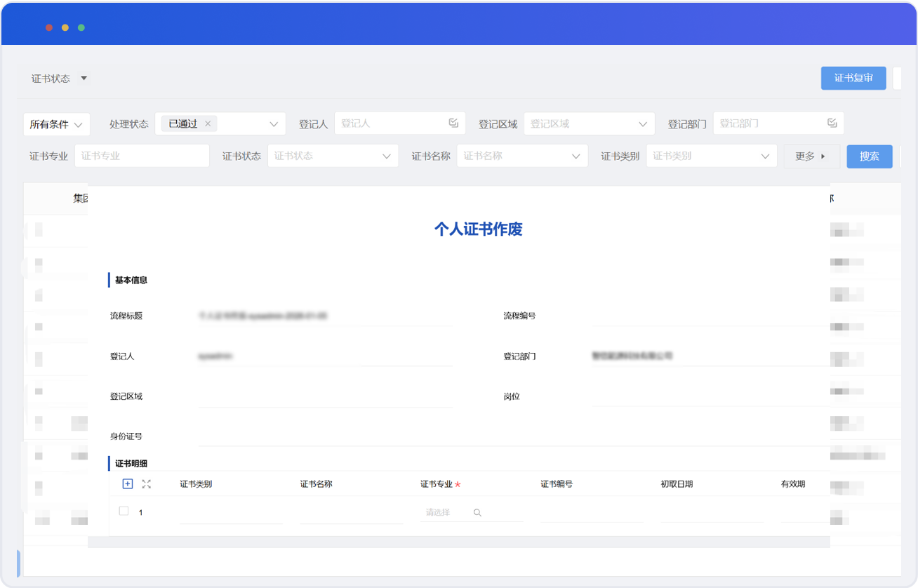918x588 pixels.
Task: Open the 处理状态 dropdown arrow
Action: click(274, 124)
